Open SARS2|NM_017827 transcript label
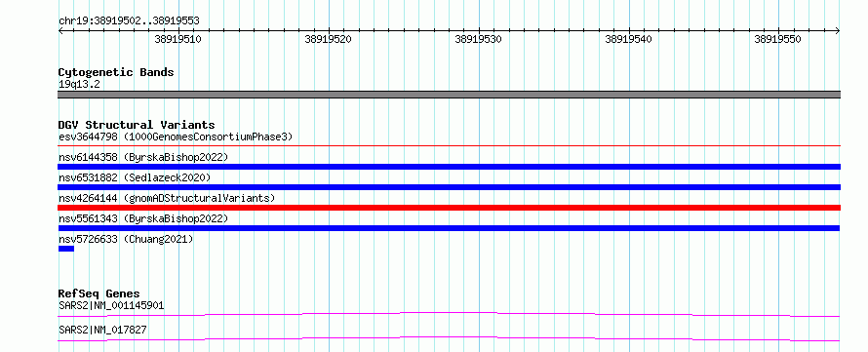The height and width of the screenshot is (352, 868). pos(102,330)
